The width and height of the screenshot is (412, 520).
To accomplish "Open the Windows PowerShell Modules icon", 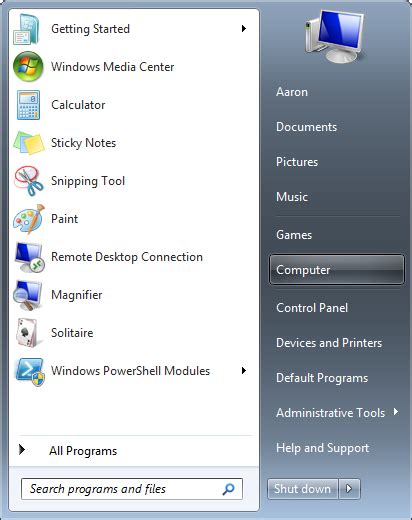I will (x=29, y=371).
